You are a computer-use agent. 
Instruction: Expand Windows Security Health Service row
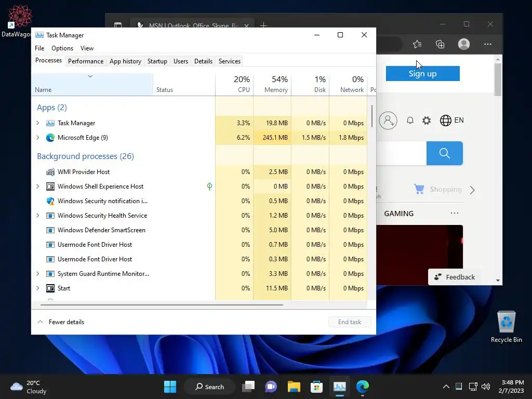point(37,216)
